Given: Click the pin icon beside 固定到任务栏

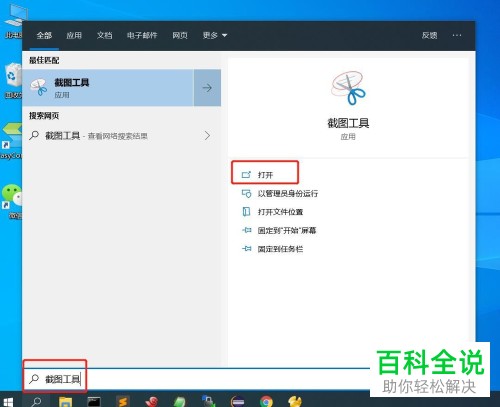Looking at the screenshot, I should [x=246, y=249].
